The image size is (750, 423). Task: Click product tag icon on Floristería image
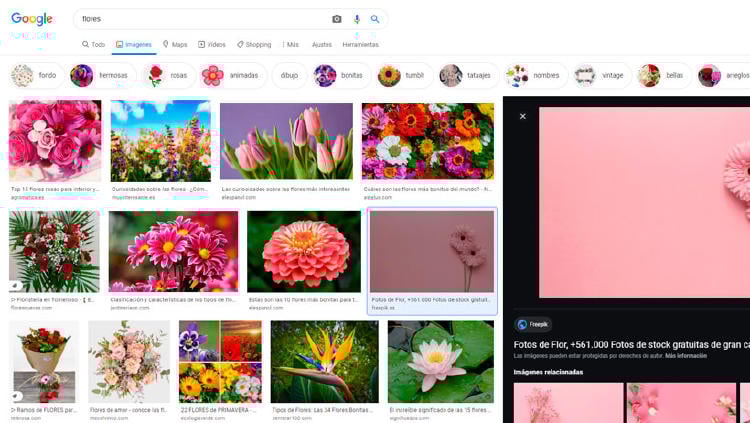tap(16, 286)
